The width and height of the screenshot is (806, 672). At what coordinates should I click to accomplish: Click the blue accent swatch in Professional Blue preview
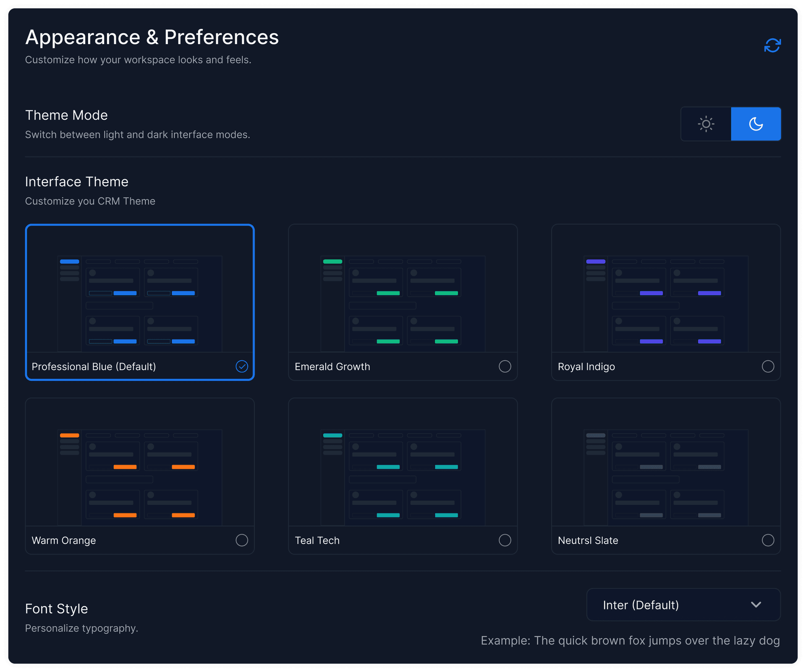click(70, 261)
